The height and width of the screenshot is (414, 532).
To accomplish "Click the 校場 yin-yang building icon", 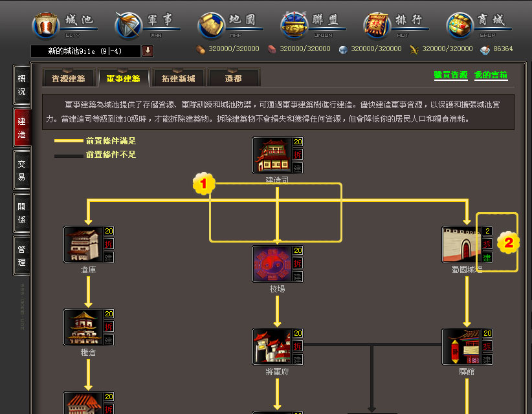I will point(272,264).
